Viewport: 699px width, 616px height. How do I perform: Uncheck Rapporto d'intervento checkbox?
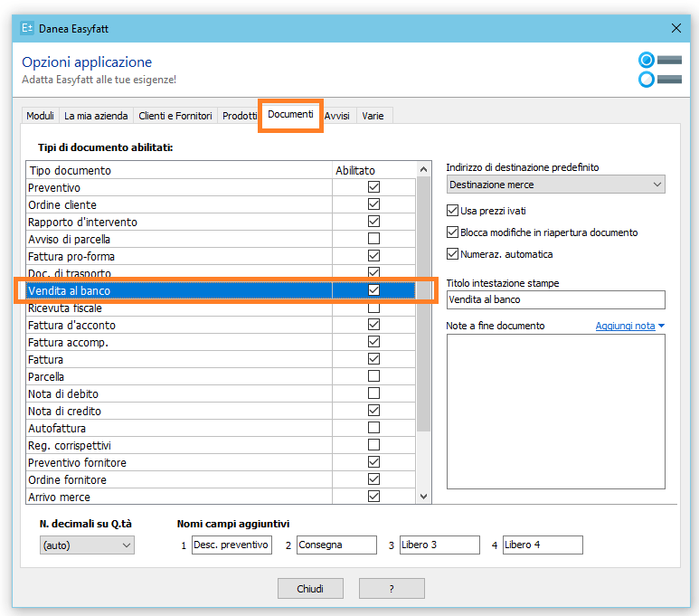[373, 222]
